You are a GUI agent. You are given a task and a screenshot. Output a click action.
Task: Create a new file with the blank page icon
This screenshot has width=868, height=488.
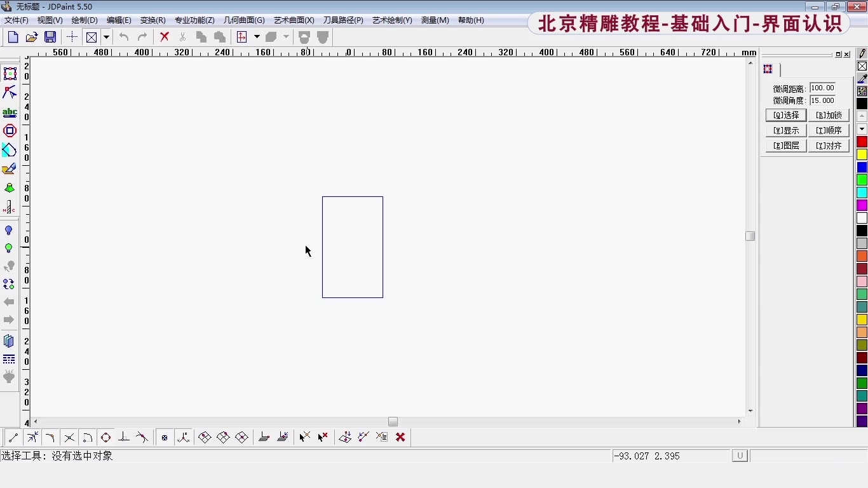point(13,37)
